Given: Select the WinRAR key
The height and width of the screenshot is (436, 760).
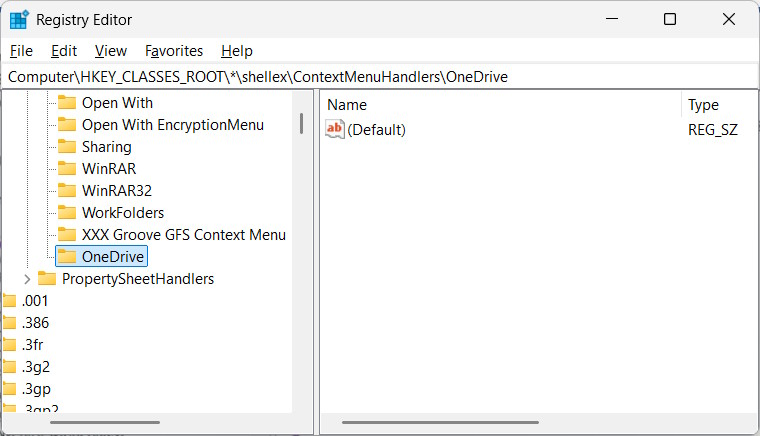Looking at the screenshot, I should click(x=109, y=169).
